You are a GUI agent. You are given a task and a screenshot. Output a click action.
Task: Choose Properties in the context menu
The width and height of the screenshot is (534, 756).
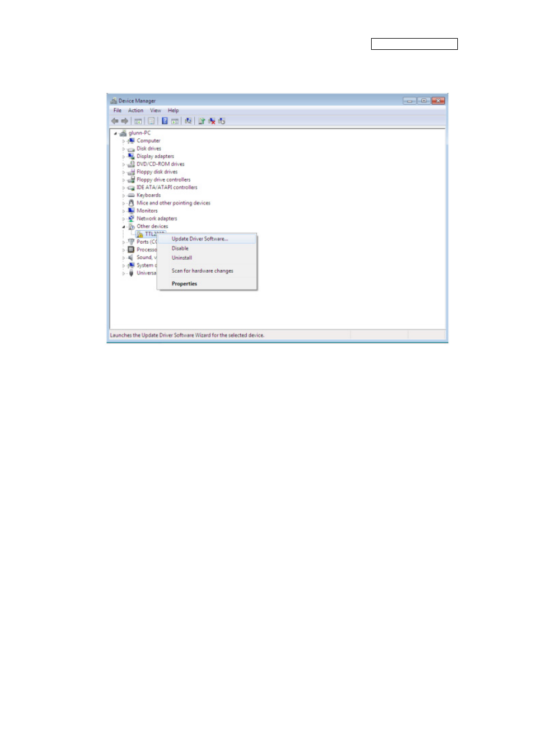(207, 284)
